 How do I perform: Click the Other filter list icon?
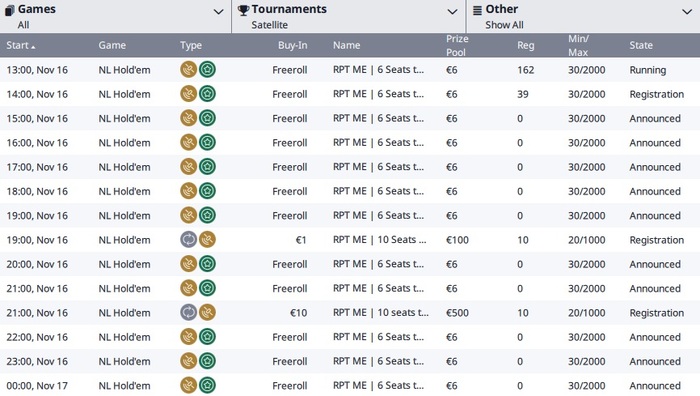(x=477, y=10)
